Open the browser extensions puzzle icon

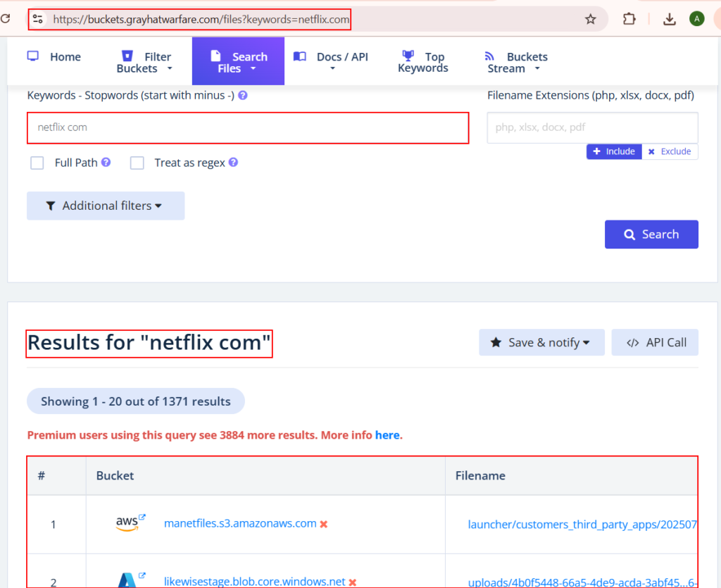coord(629,19)
